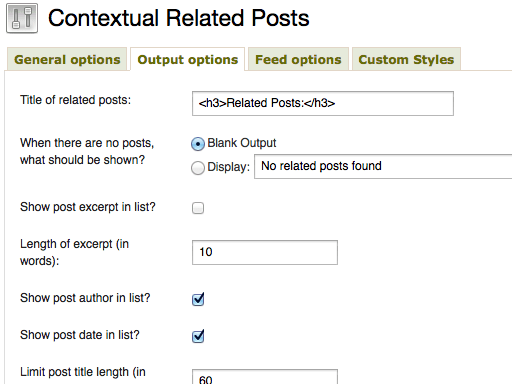Click the settings sliders icon beside the title
Viewport: 512px width, 384px height.
coord(22,18)
